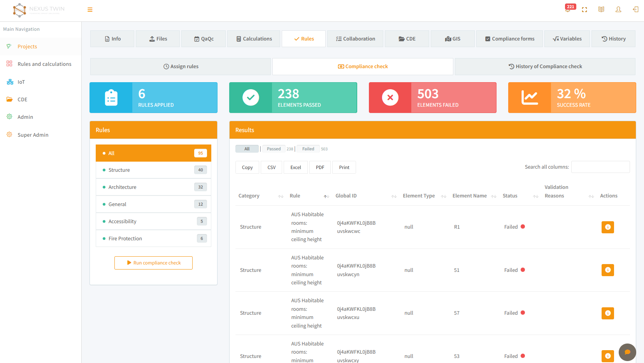Collapse sidebar using hamburger menu icon

(90, 10)
